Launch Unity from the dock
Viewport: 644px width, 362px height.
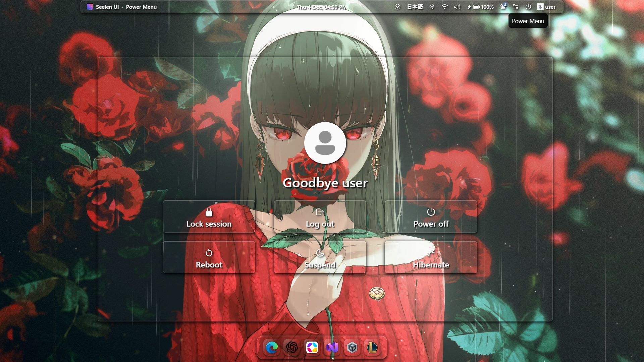pyautogui.click(x=352, y=348)
